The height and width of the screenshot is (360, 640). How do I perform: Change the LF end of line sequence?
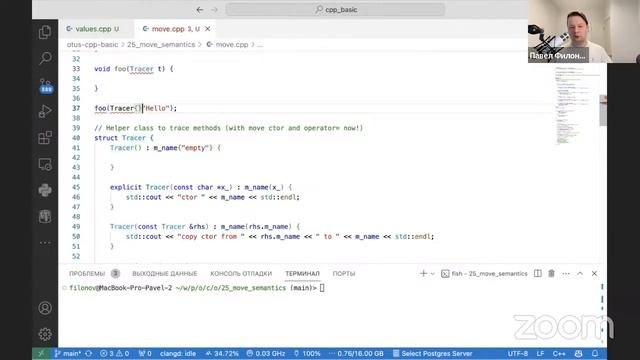[x=540, y=353]
